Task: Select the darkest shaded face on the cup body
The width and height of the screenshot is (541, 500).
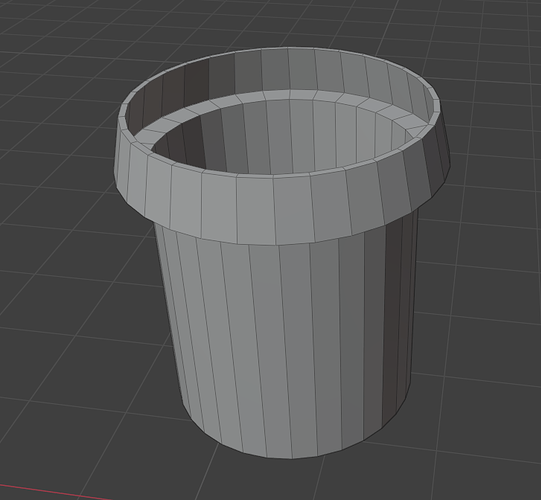Action: (392, 321)
